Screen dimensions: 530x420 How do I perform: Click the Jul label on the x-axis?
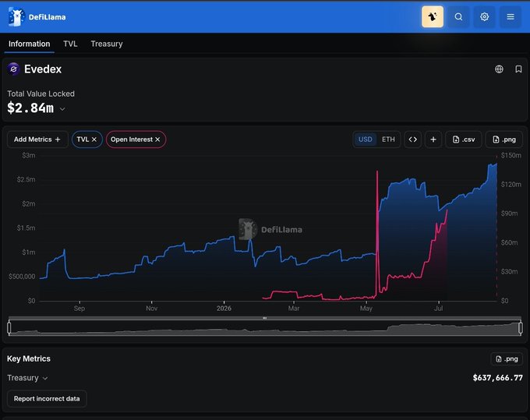pyautogui.click(x=438, y=308)
